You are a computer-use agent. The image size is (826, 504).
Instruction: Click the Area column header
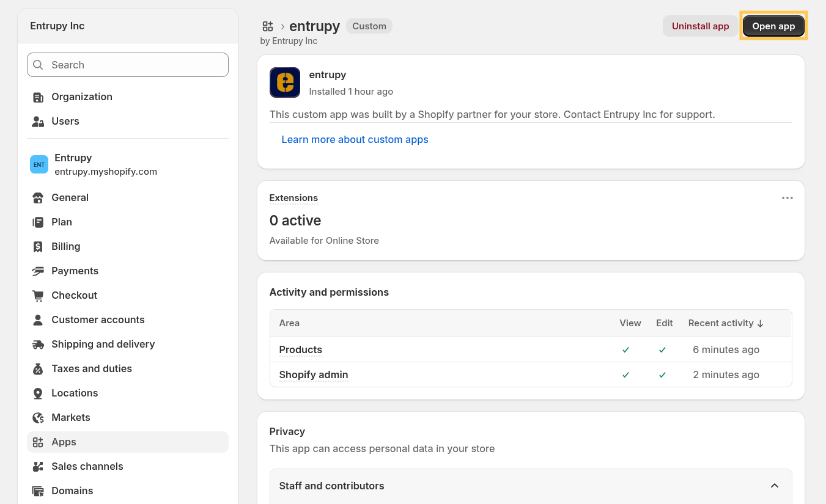(289, 323)
